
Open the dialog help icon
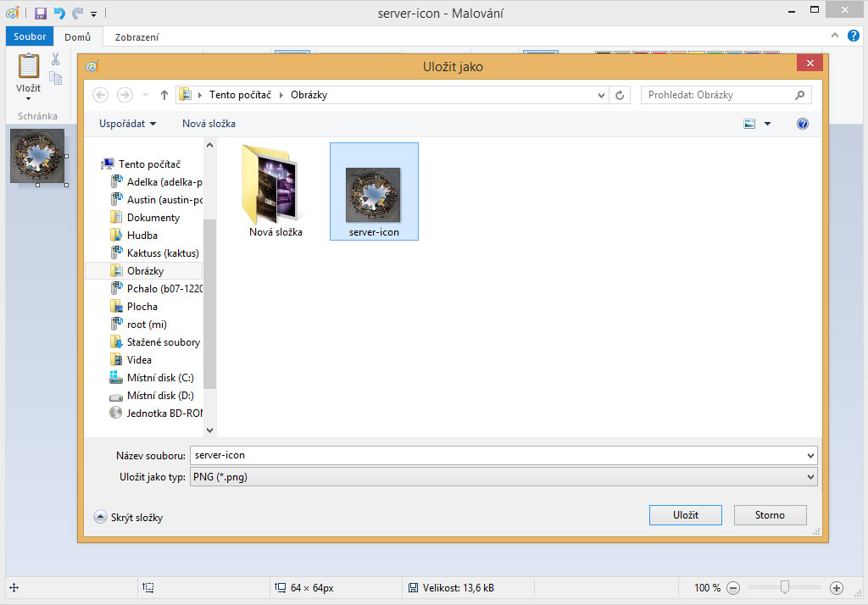coord(802,124)
